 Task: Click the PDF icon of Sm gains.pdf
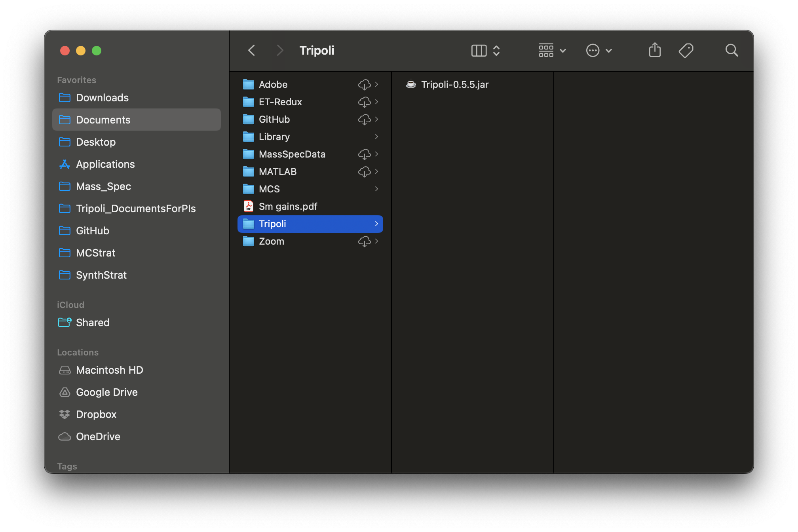tap(249, 206)
